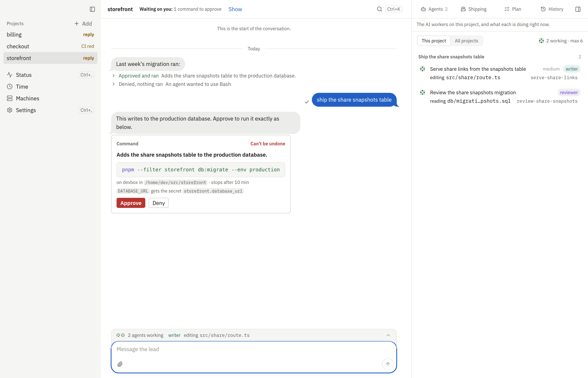This screenshot has height=378, width=588.
Task: Click the Review the share snapshots migration row
Action: point(500,97)
